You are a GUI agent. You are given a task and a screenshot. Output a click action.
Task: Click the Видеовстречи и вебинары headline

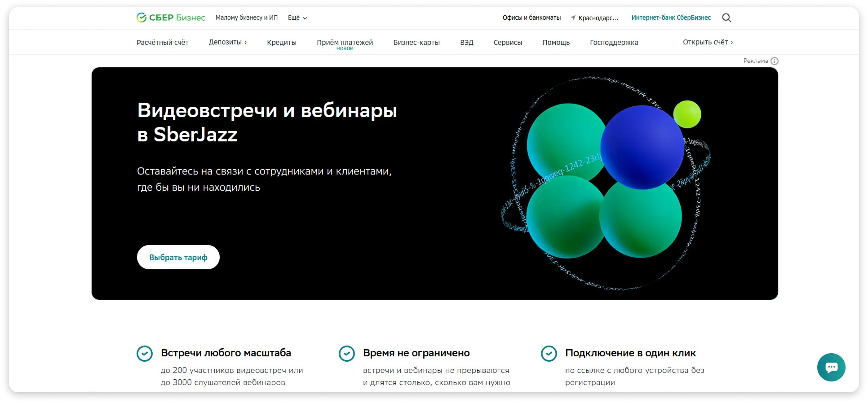[x=267, y=122]
